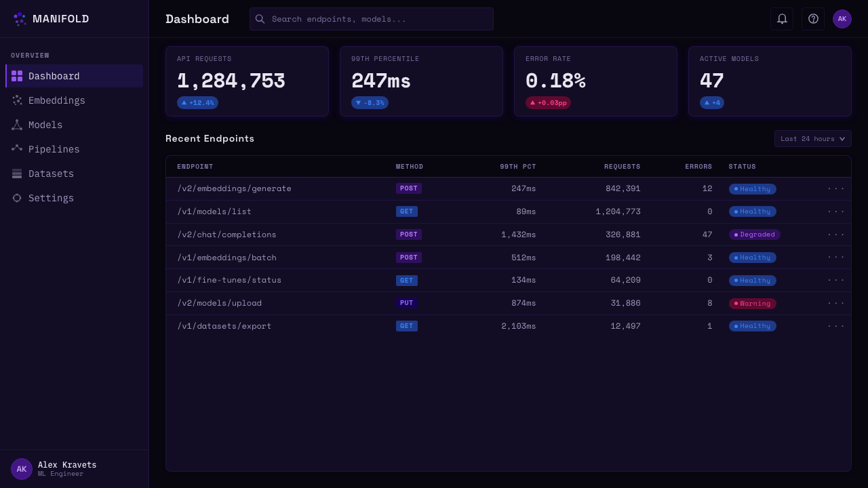Screen dimensions: 868x488
Task: Sort by the Endpoint column header
Action: [x=195, y=167]
